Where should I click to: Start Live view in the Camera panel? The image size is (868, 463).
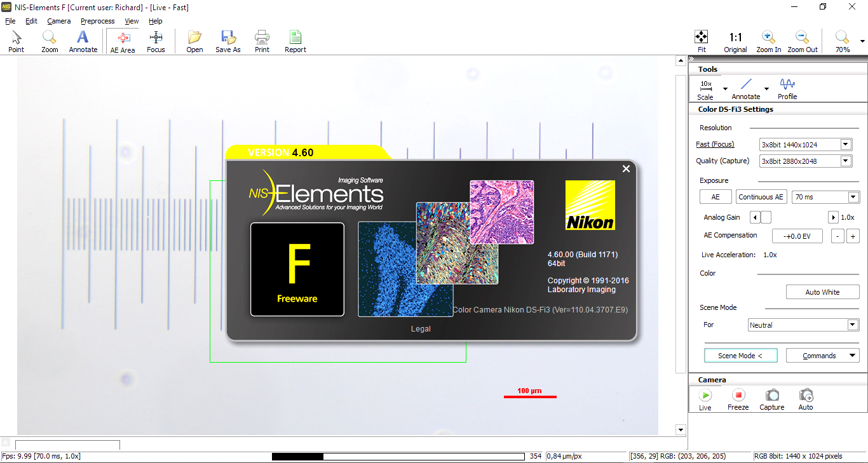tap(704, 399)
